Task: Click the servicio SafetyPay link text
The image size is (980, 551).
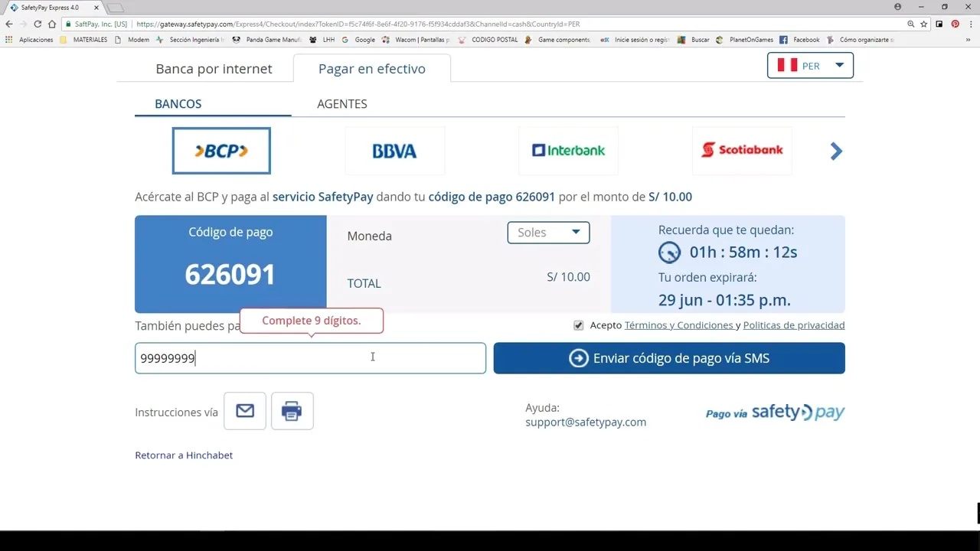Action: 323,197
